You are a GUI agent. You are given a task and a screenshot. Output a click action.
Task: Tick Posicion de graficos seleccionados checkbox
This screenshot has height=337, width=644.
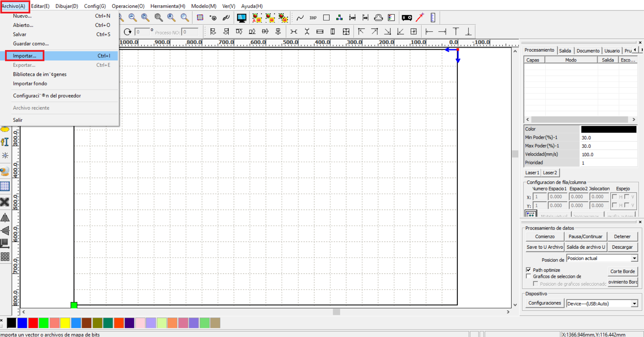[x=535, y=284]
